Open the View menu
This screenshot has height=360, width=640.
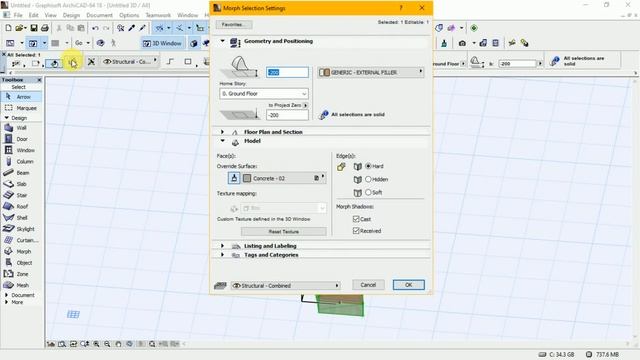pyautogui.click(x=51, y=15)
